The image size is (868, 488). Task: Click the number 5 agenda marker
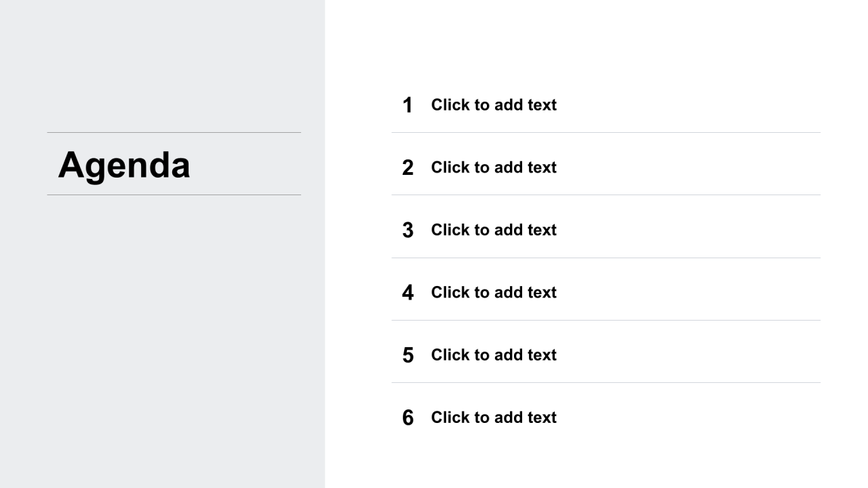pyautogui.click(x=408, y=354)
